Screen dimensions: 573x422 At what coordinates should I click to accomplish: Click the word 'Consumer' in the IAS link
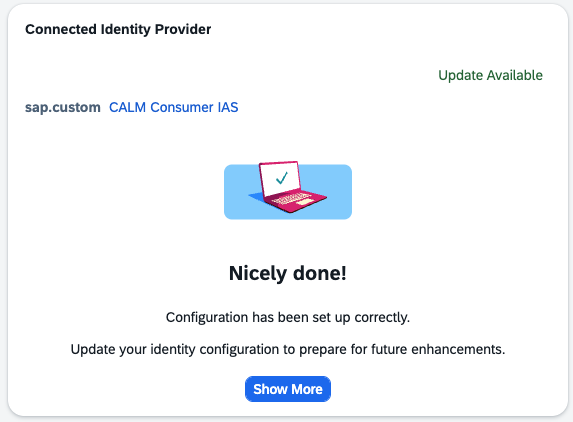[x=182, y=107]
